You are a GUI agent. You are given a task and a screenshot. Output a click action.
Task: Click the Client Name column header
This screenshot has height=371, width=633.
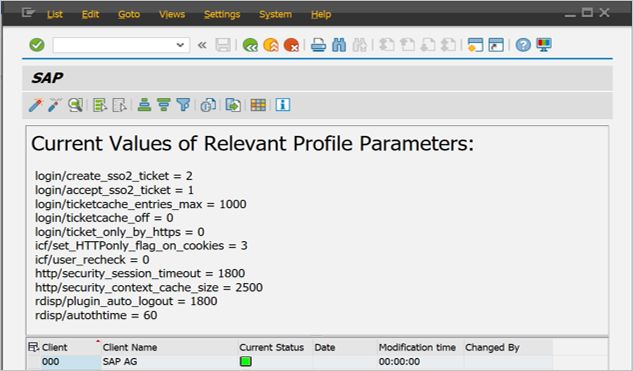(x=169, y=347)
